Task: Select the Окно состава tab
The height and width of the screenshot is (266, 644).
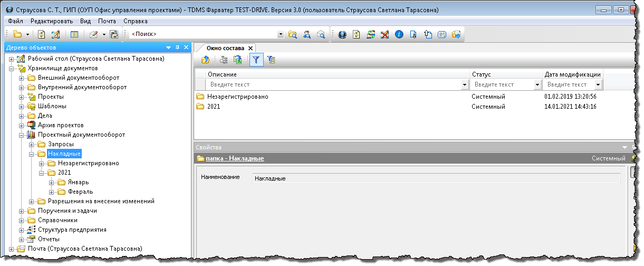Action: pyautogui.click(x=225, y=48)
